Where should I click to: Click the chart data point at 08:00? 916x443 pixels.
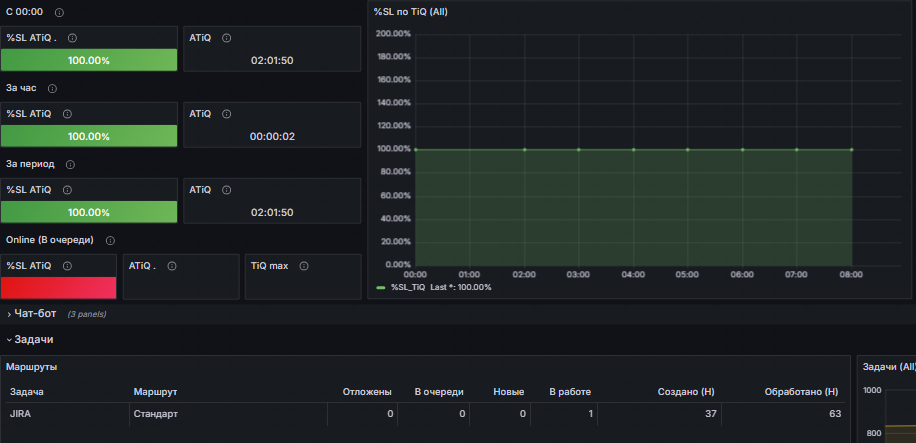click(x=851, y=150)
